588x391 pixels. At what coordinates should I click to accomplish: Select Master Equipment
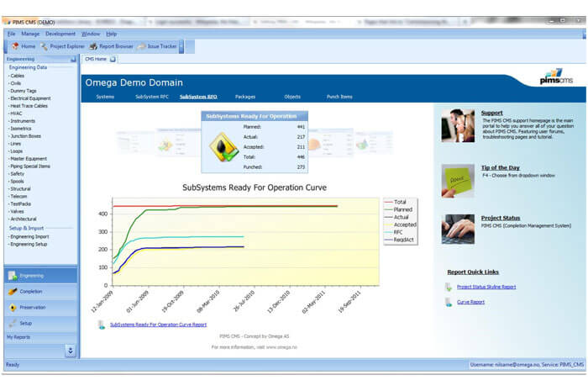click(29, 158)
